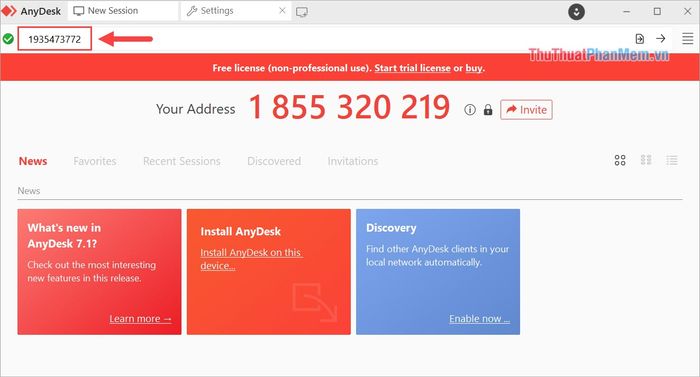The width and height of the screenshot is (700, 377).
Task: Click the dark round download arrow icon
Action: 576,12
